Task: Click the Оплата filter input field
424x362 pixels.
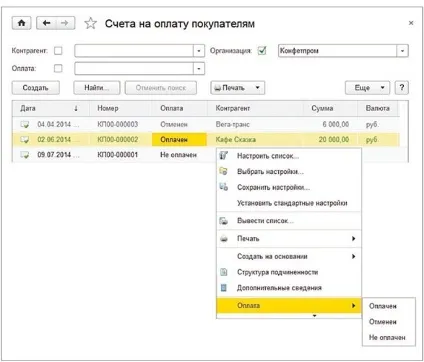Action: 134,69
